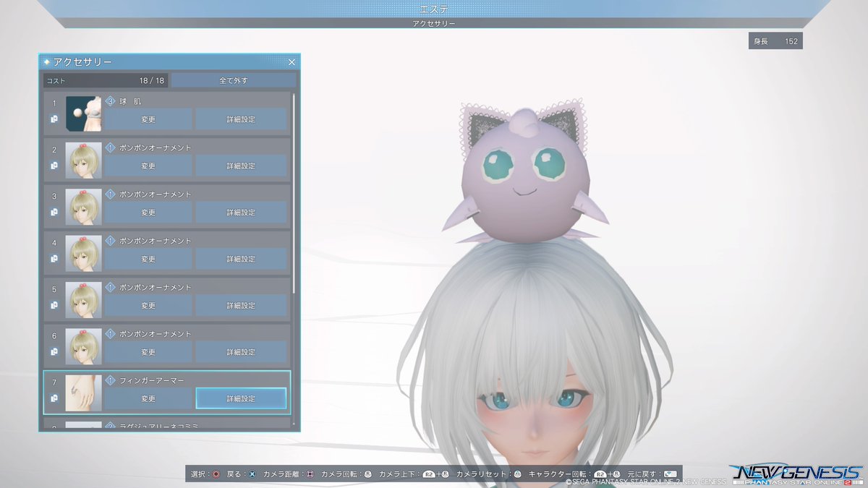
Task: Click 変更 for slot 6 ポンポンオーナメント
Action: [148, 352]
